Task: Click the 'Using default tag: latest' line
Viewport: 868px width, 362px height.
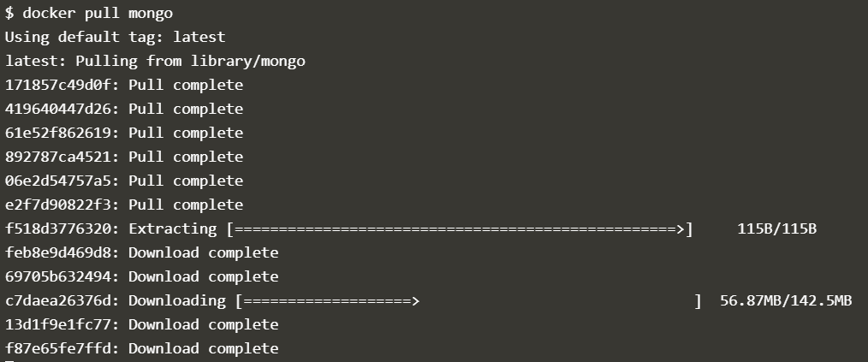Action: click(x=115, y=37)
